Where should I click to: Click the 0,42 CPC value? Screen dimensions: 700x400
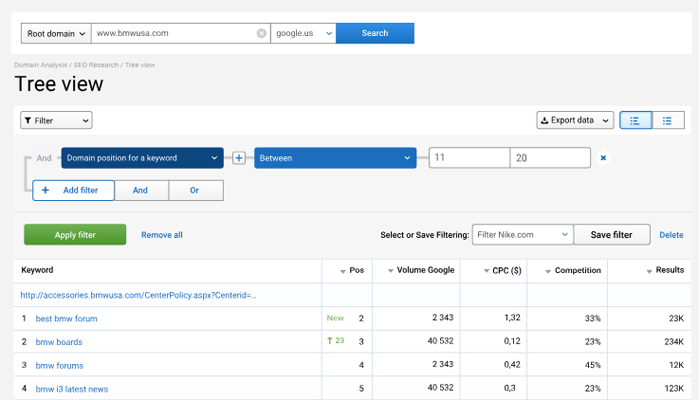pyautogui.click(x=512, y=364)
